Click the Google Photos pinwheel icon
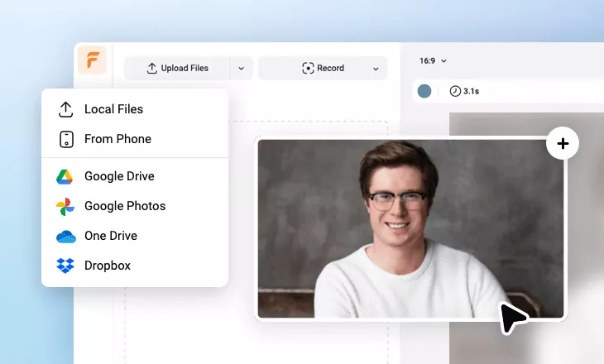 tap(65, 206)
